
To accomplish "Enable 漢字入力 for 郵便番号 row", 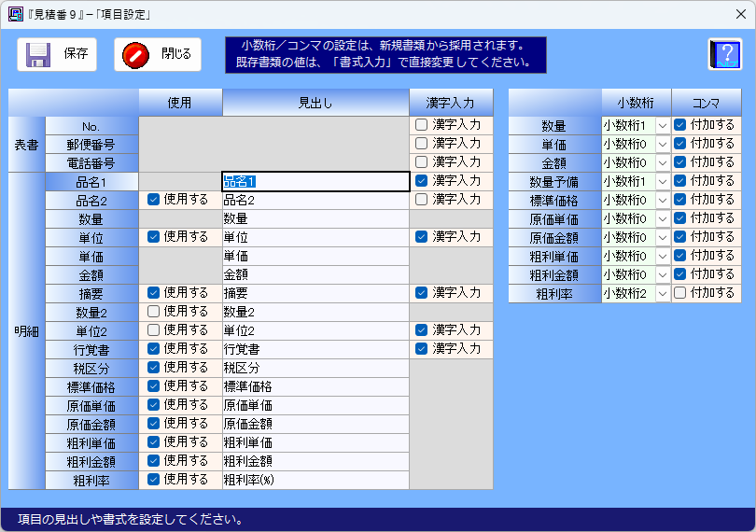I will (x=421, y=143).
